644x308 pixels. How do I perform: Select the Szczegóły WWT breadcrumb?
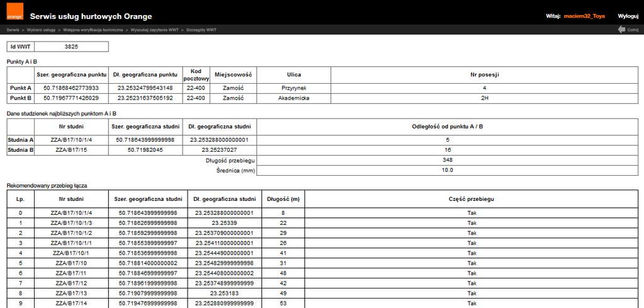tap(201, 30)
